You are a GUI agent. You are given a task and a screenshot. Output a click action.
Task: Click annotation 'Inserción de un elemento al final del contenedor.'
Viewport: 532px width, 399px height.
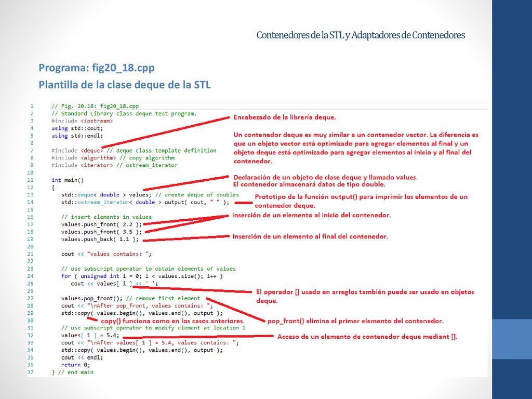point(310,236)
